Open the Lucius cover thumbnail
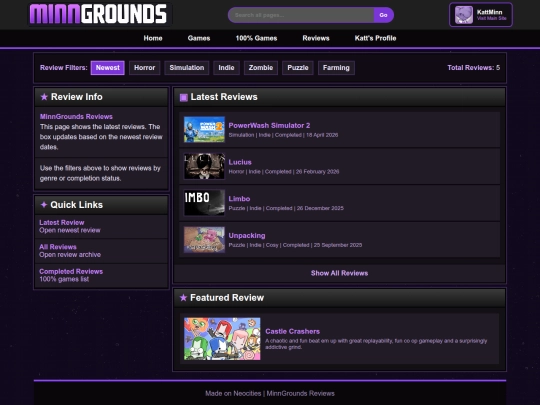This screenshot has width=540, height=405. click(204, 166)
